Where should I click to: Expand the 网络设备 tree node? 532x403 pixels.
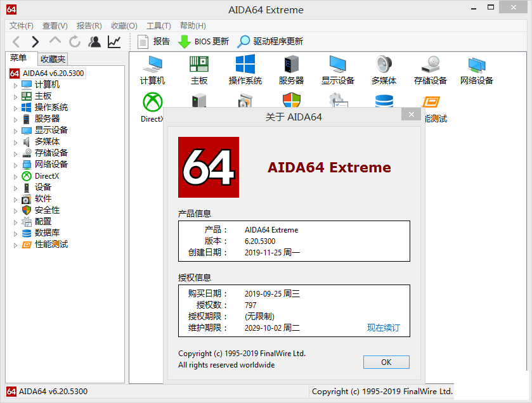15,165
